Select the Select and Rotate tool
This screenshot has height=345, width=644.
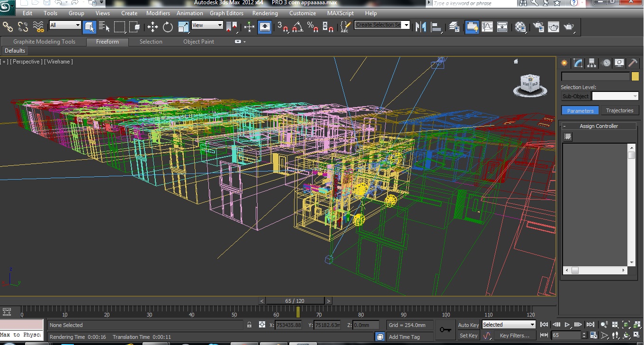click(x=168, y=27)
